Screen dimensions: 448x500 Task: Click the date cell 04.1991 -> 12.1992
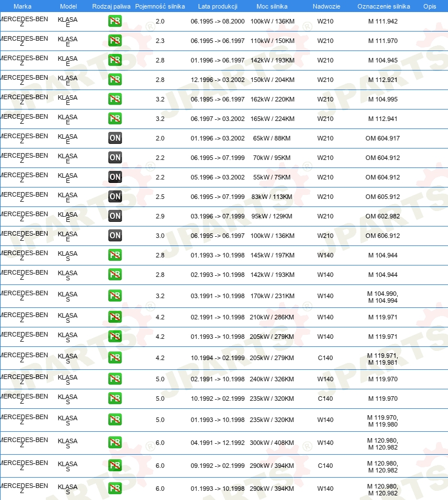point(218,443)
